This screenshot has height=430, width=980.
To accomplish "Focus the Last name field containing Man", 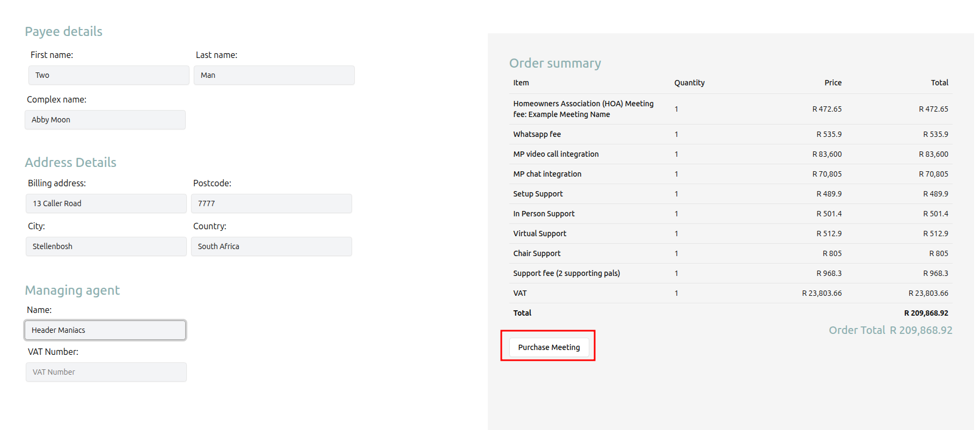I will pos(274,75).
